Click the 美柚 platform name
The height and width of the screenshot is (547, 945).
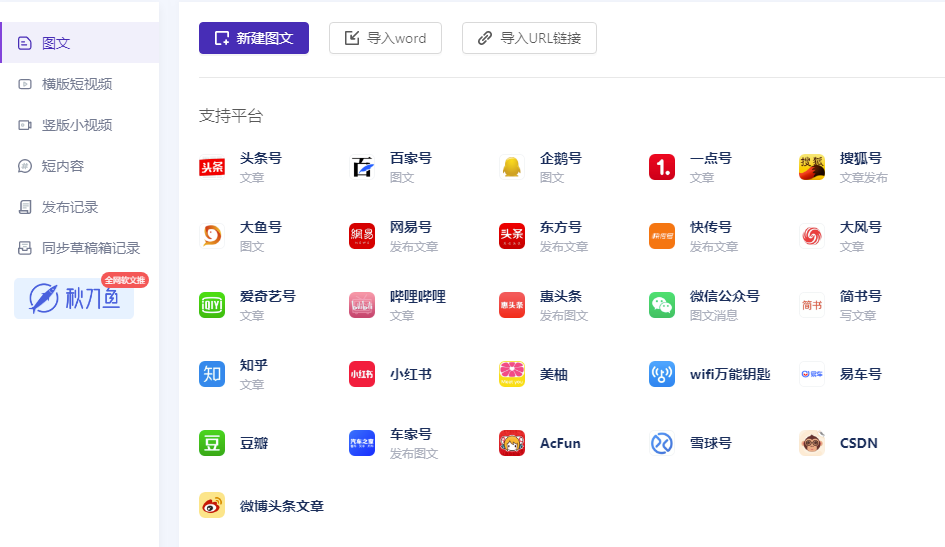pyautogui.click(x=553, y=374)
